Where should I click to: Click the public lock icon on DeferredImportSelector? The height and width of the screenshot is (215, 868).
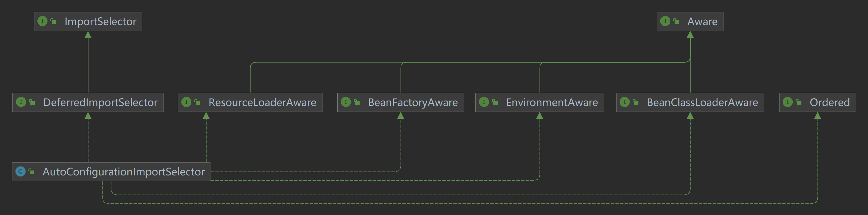click(32, 102)
